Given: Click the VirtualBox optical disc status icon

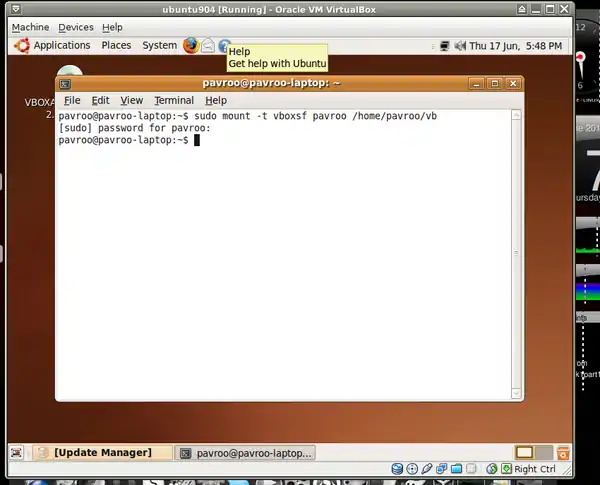Looking at the screenshot, I should 412,468.
